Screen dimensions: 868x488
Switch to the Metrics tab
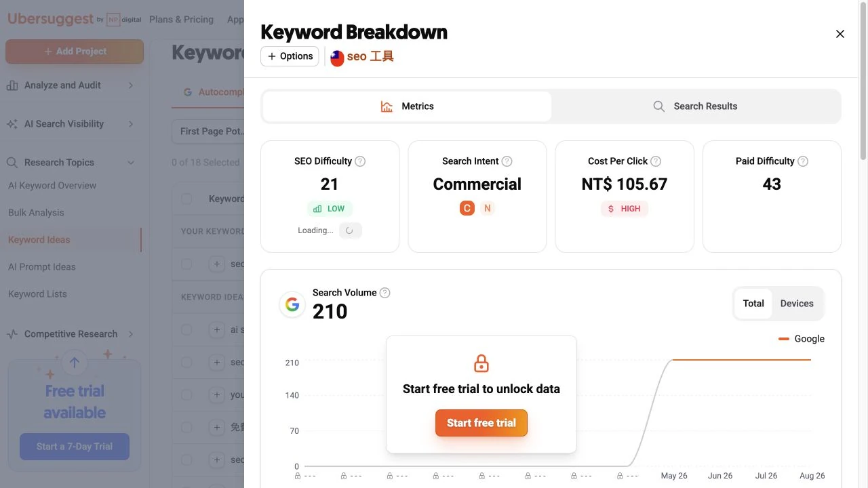[407, 106]
